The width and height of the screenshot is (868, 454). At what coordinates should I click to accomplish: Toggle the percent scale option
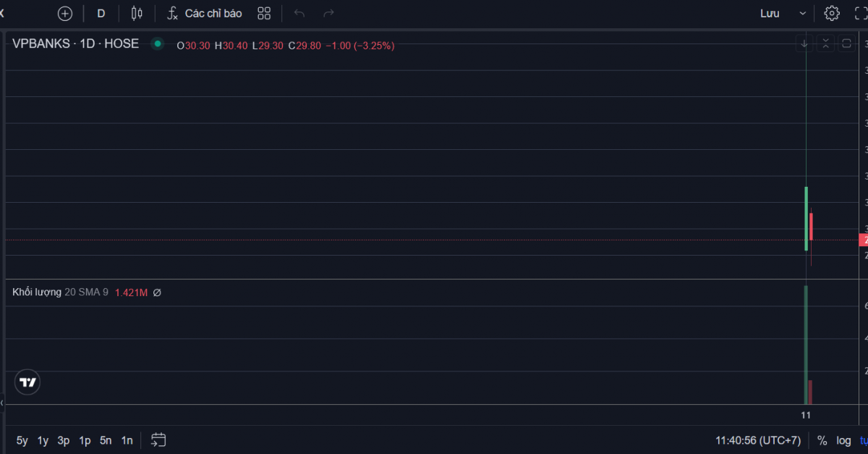coord(822,440)
